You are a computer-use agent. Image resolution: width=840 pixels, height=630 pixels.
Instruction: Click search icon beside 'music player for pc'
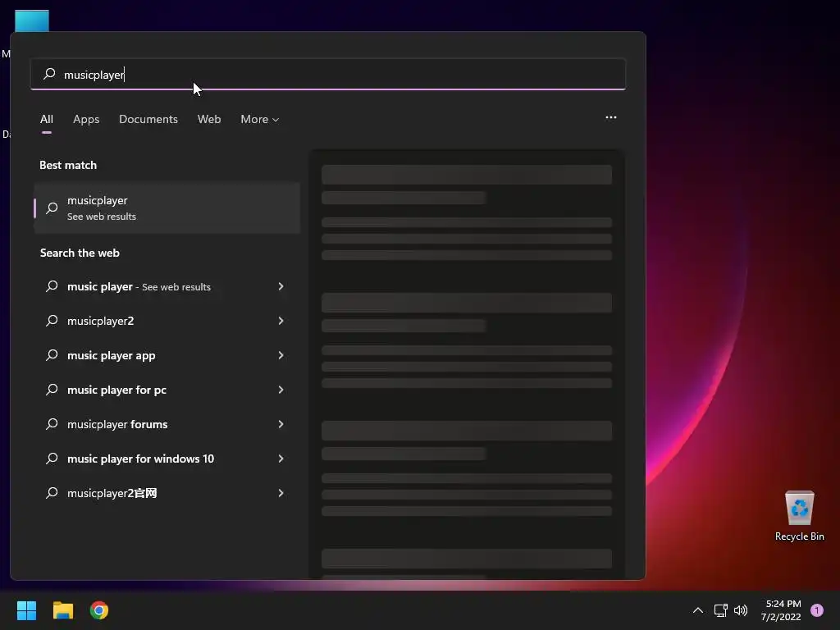52,390
